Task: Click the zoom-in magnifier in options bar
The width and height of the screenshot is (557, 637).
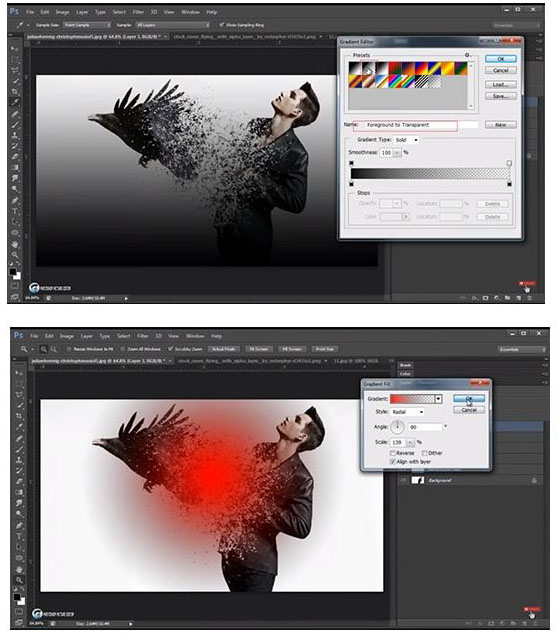Action: click(43, 349)
